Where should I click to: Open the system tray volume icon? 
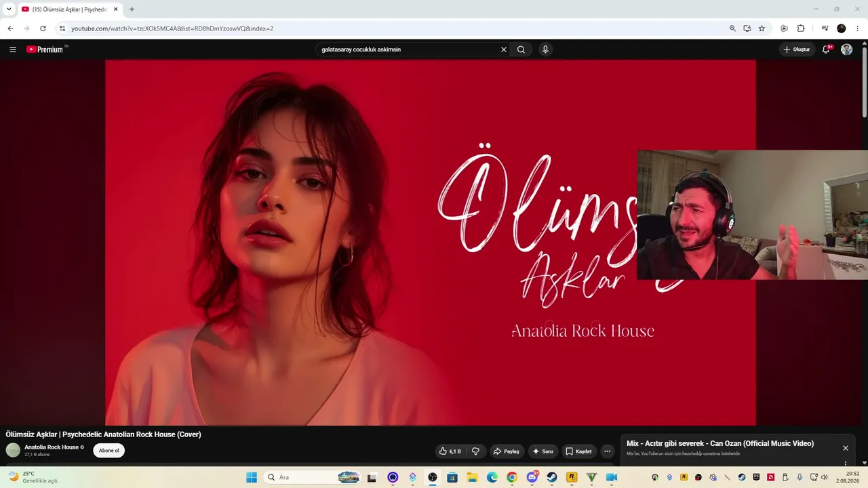point(825,477)
